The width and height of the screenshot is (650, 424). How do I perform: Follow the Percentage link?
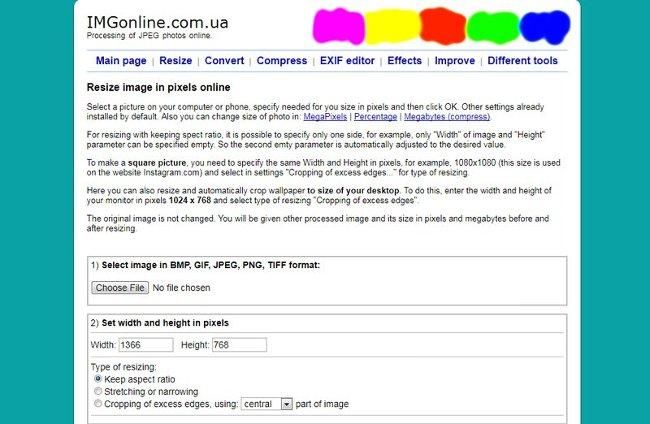tap(376, 117)
